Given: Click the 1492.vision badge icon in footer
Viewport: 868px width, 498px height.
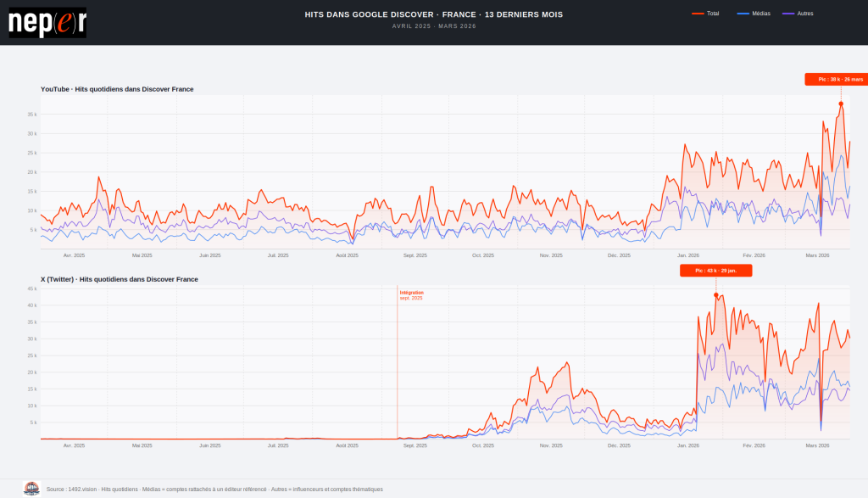Looking at the screenshot, I should pos(31,488).
